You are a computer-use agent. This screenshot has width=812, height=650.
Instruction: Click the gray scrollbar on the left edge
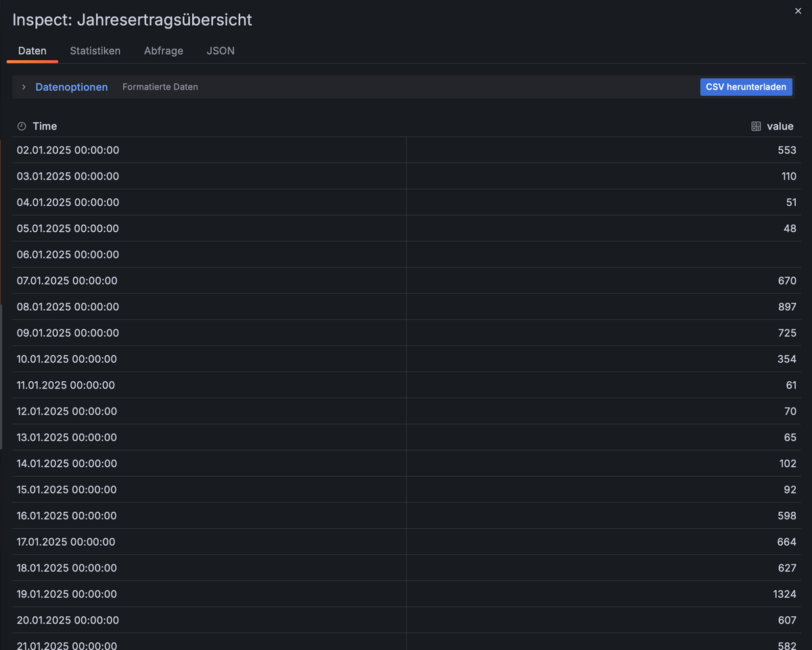1,376
